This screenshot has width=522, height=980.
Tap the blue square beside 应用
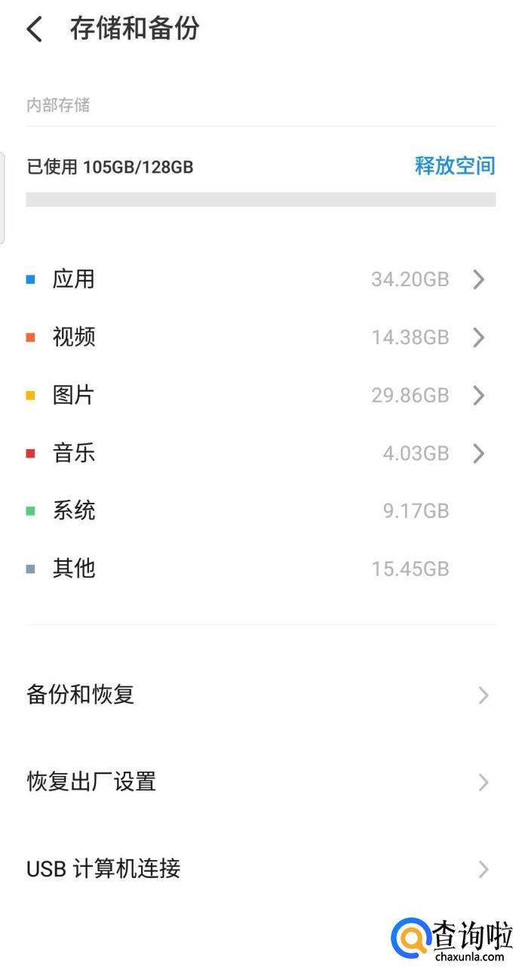31,279
